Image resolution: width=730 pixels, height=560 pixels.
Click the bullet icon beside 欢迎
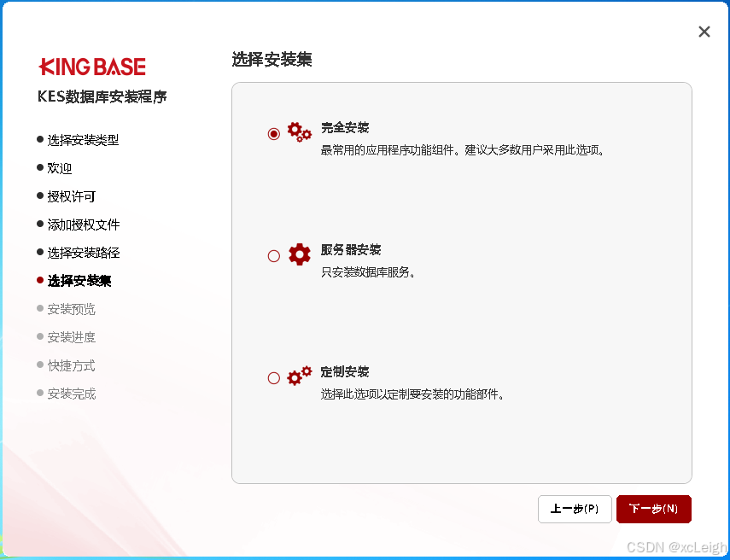[x=38, y=168]
